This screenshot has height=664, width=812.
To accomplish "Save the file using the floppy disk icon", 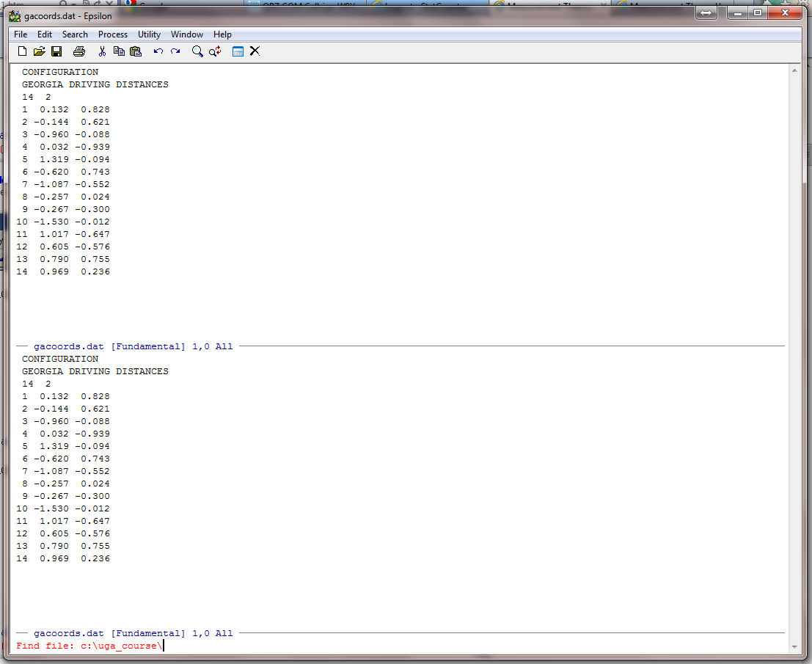I will click(x=56, y=51).
